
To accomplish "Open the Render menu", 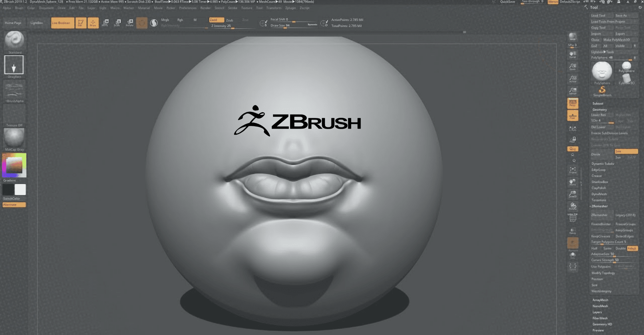I will coord(205,8).
